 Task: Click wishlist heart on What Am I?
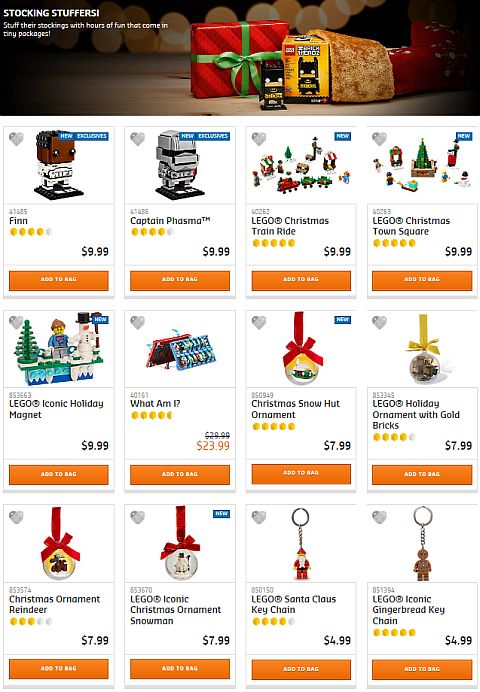click(137, 323)
